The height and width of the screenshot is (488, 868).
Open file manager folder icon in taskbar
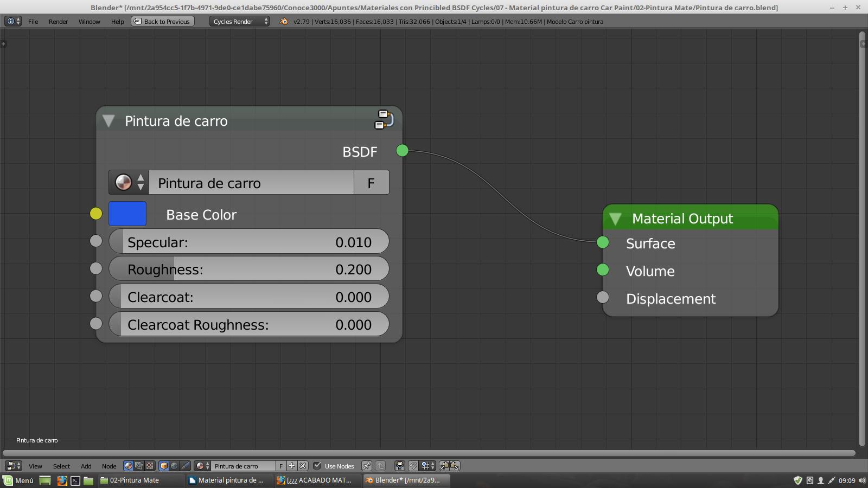[x=88, y=480]
